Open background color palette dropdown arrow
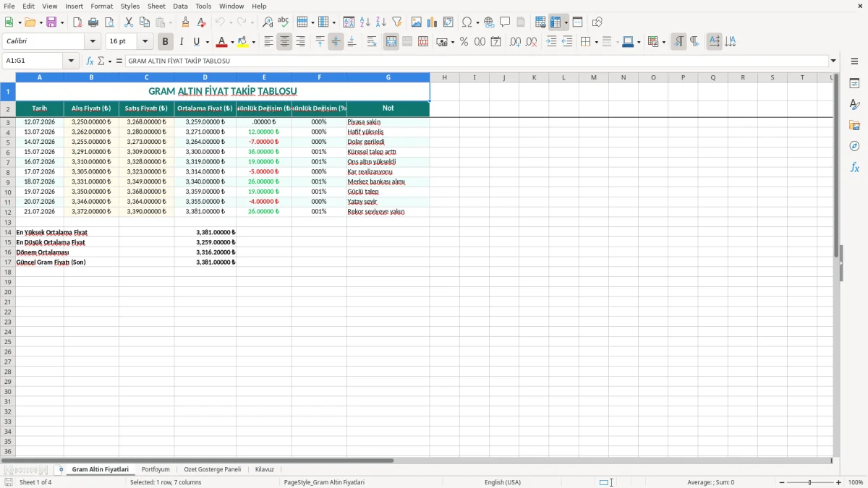This screenshot has width=868, height=488. pyautogui.click(x=253, y=42)
